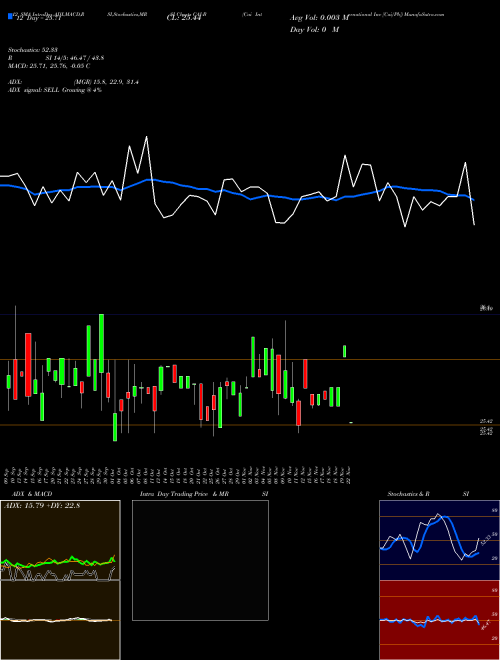
Task: Click the 'SI 14/3: 46.47 / 43.8' values
Action: [75, 58]
